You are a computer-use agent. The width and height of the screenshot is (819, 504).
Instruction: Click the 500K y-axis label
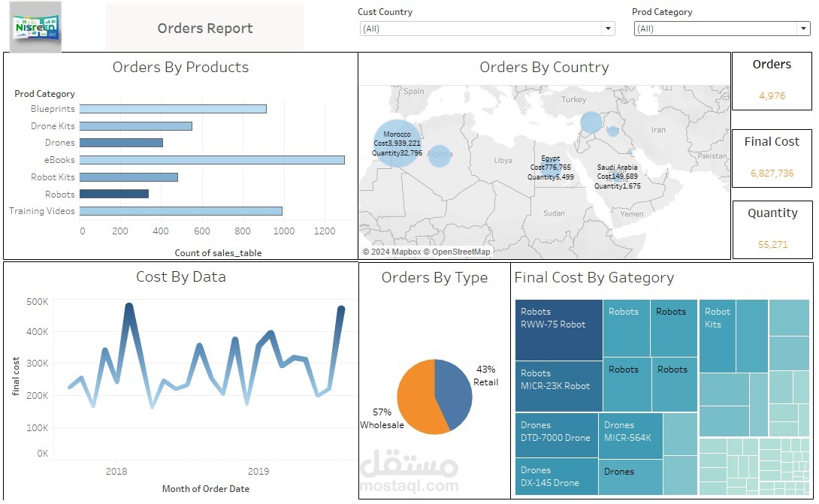[37, 301]
